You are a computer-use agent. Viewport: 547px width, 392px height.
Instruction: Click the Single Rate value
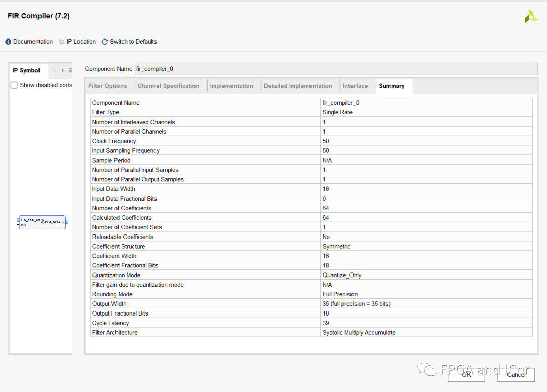click(337, 112)
